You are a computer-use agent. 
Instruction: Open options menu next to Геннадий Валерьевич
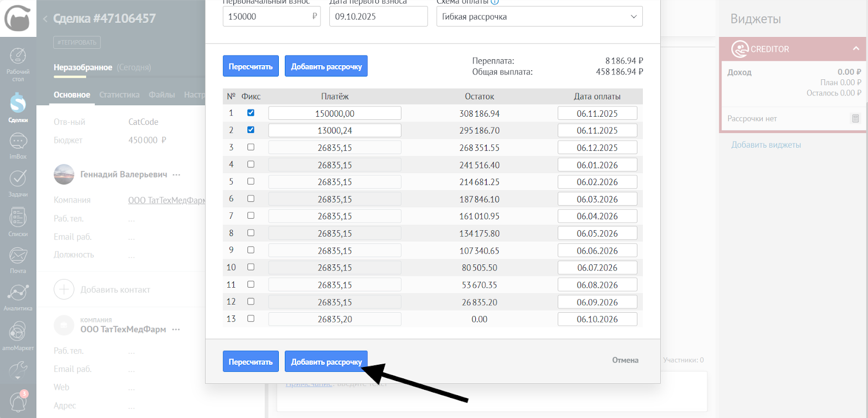click(176, 175)
